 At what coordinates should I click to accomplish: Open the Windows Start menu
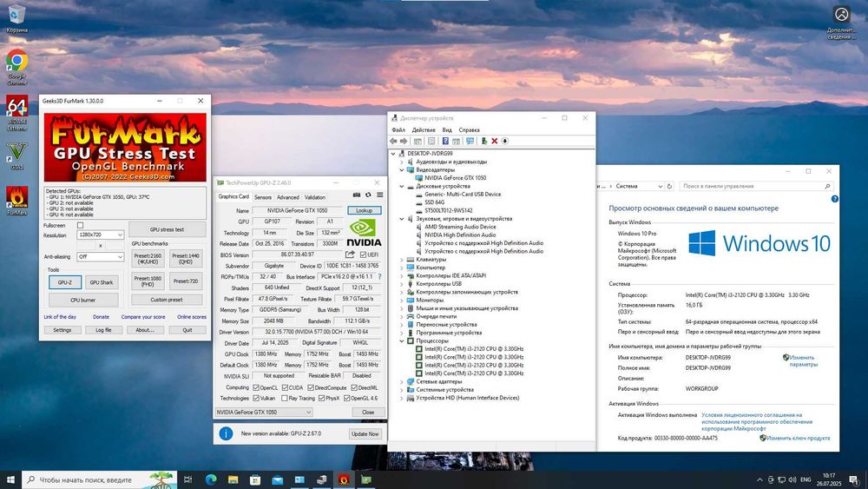click(x=10, y=479)
